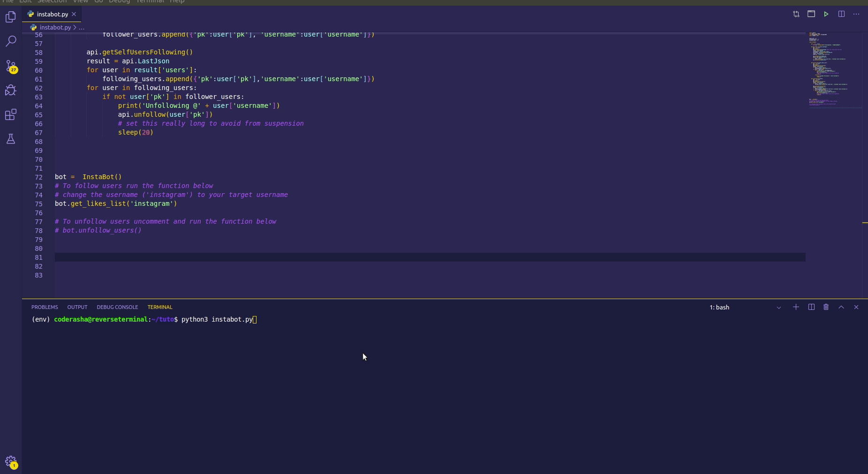Click 'bot.get_likes_list' on line 75

[91, 203]
